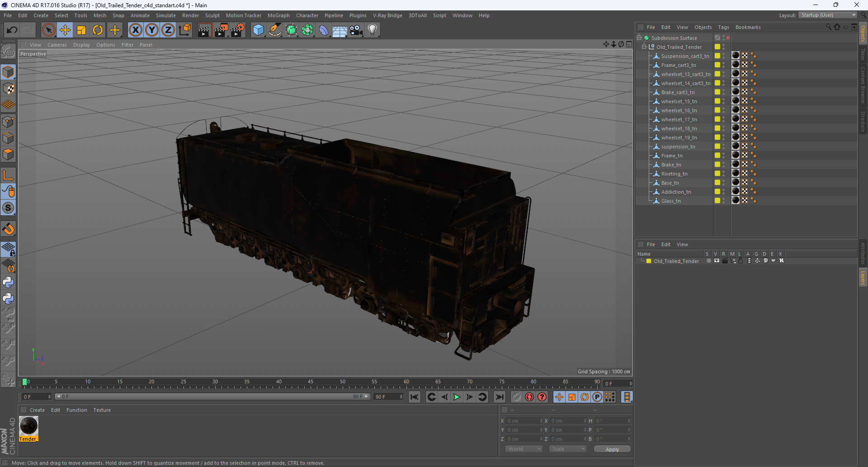
Task: Go to end of animation
Action: [500, 397]
